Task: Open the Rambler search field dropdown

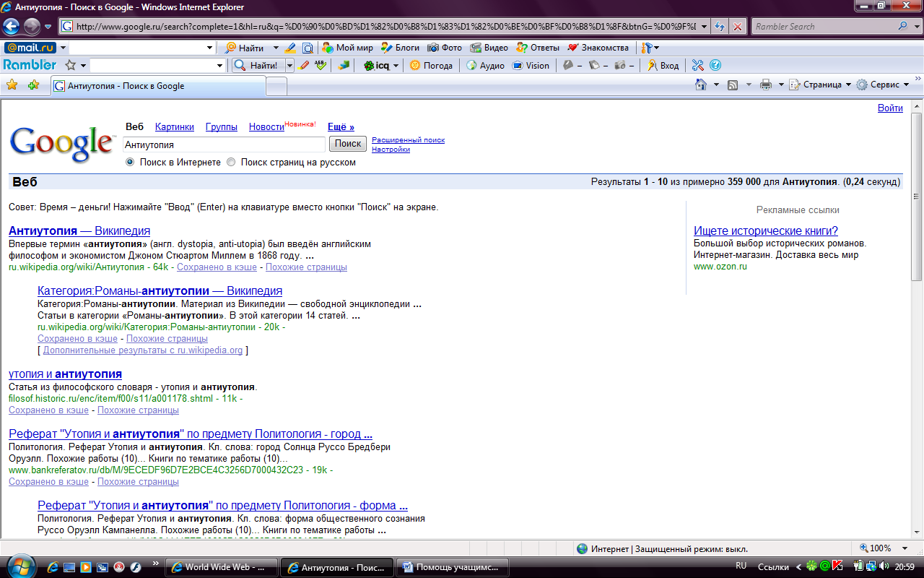Action: click(220, 65)
